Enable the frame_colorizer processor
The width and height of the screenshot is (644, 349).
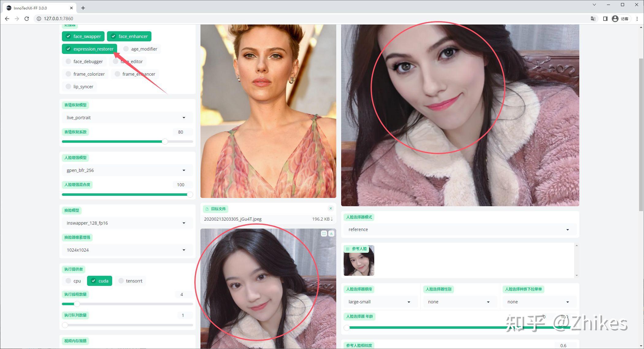click(85, 74)
